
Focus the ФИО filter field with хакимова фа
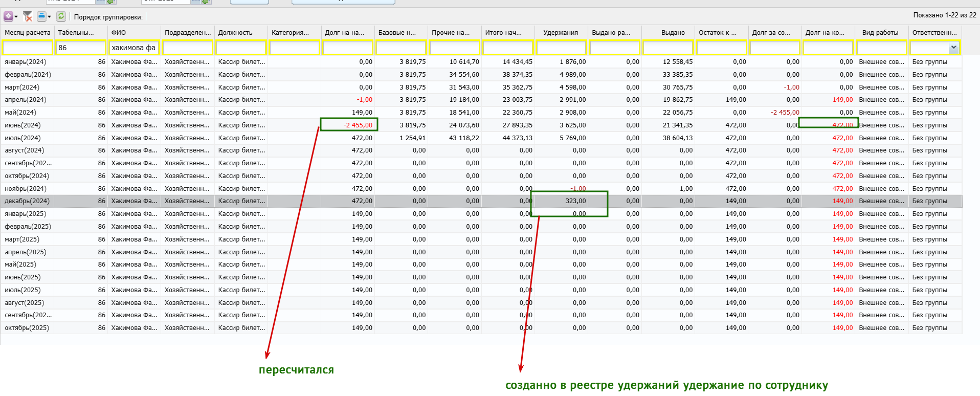tap(135, 48)
